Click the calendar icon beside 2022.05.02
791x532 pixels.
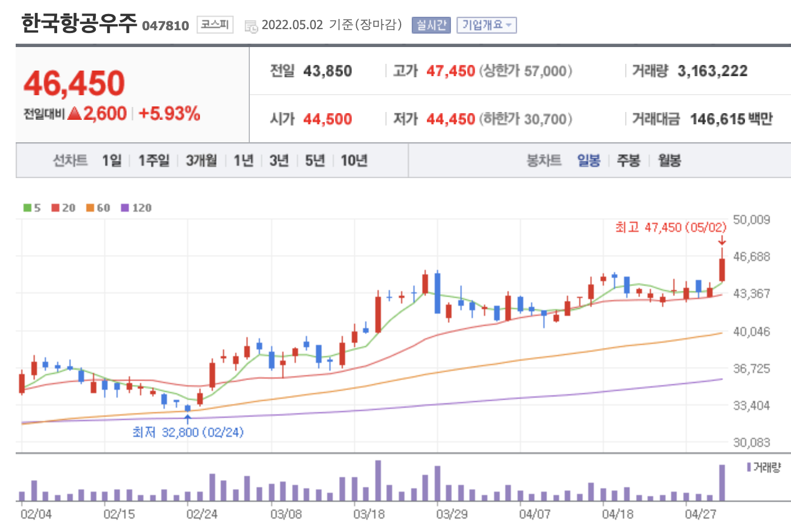pos(252,26)
